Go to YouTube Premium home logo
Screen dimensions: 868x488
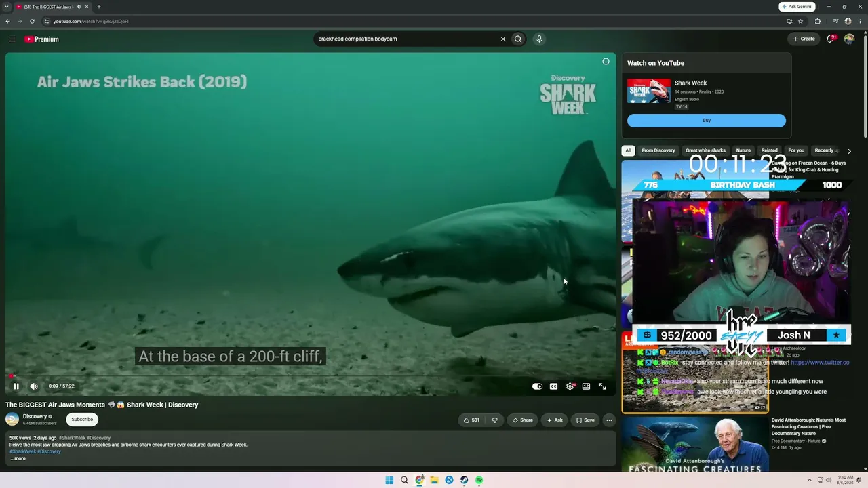pos(42,39)
